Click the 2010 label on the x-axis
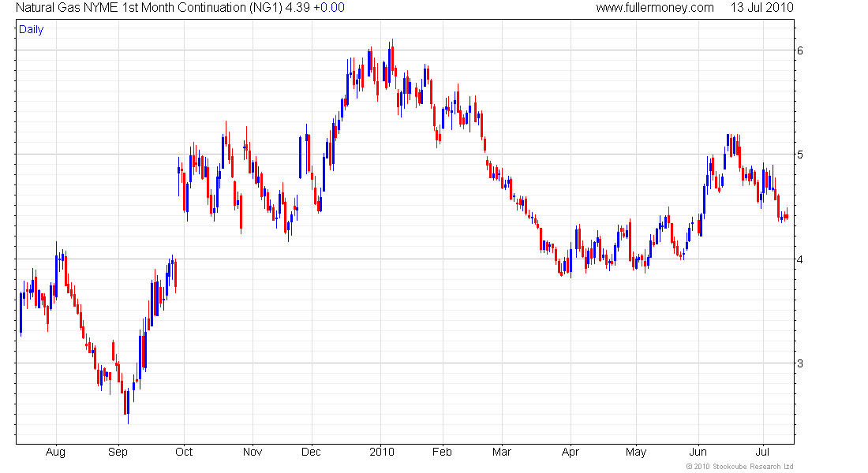 click(x=382, y=452)
